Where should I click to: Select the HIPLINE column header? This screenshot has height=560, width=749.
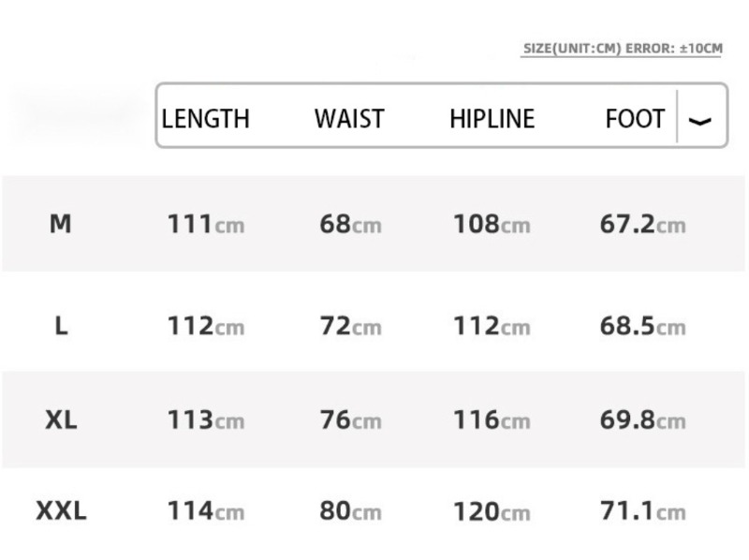[492, 119]
